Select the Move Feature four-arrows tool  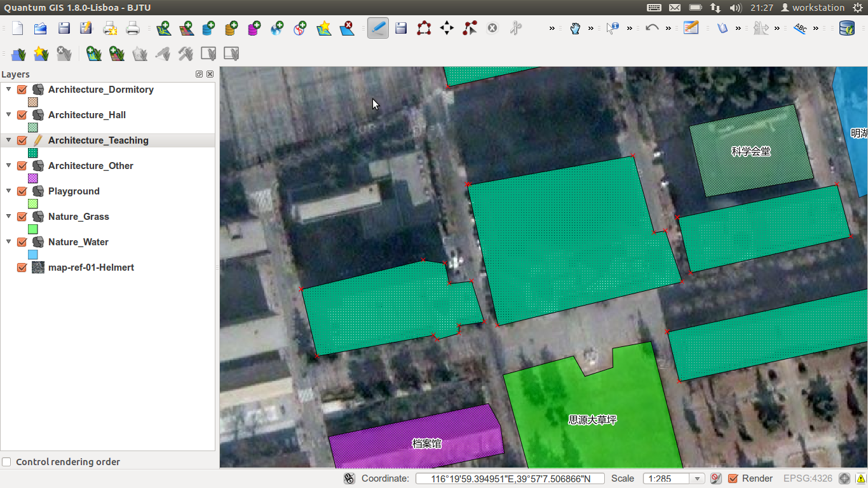point(447,28)
